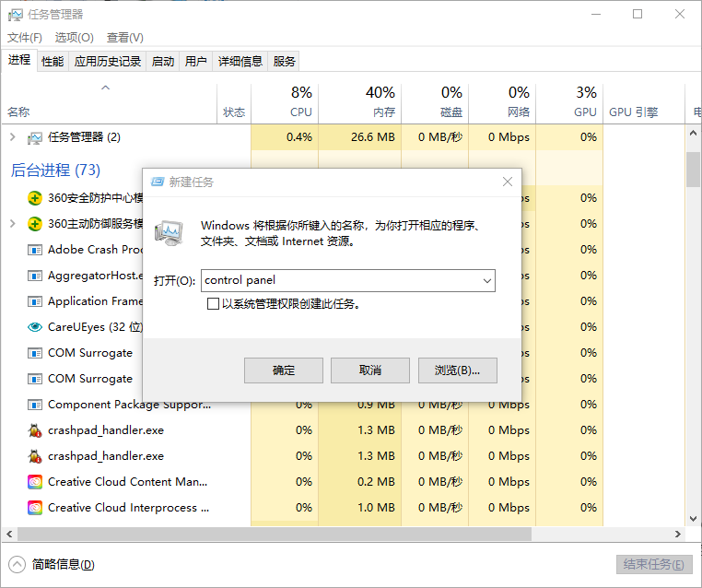The image size is (702, 588).
Task: Click the 状态 column header
Action: pyautogui.click(x=234, y=103)
